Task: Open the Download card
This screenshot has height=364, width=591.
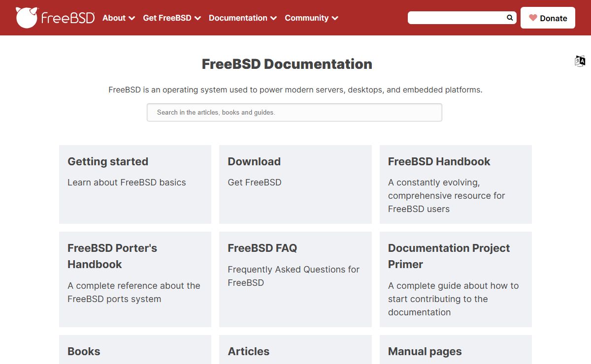Action: click(x=295, y=184)
